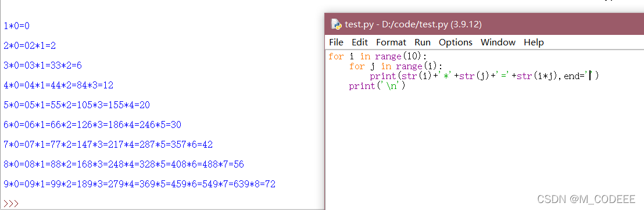Screen dimensions: 644x210
Task: Click shell output line starting '3*0=03*1'
Action: tap(42, 65)
